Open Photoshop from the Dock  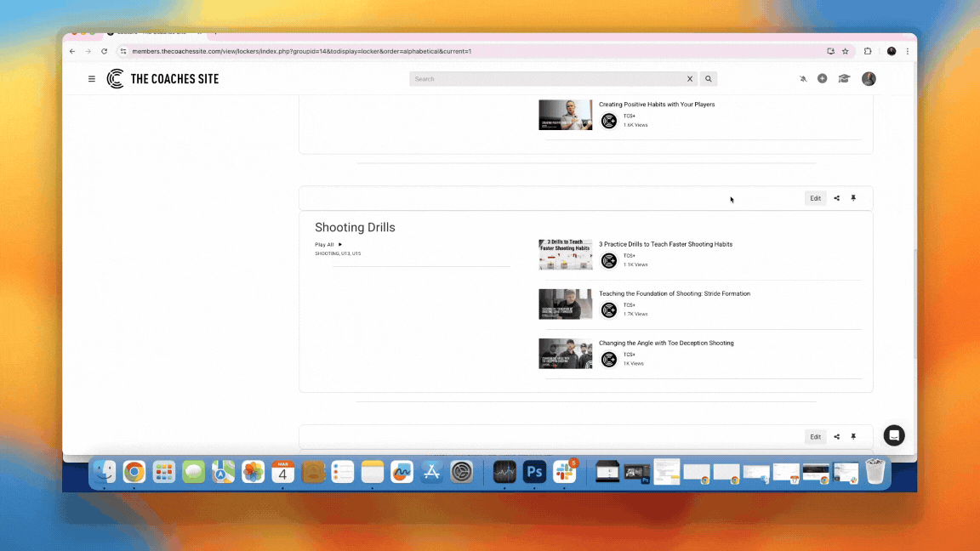click(534, 471)
